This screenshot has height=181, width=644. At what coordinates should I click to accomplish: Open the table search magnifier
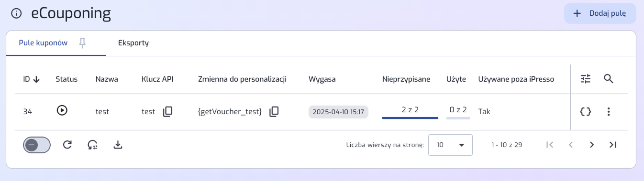(x=609, y=79)
